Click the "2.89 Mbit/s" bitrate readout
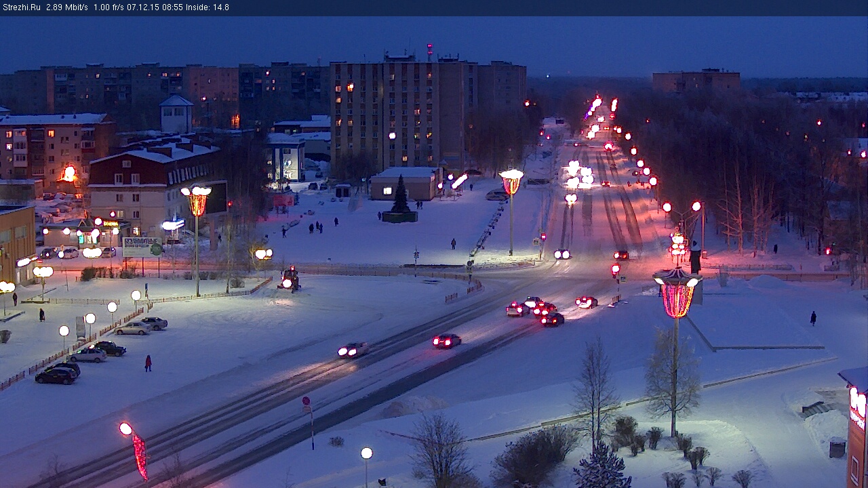 pyautogui.click(x=67, y=7)
